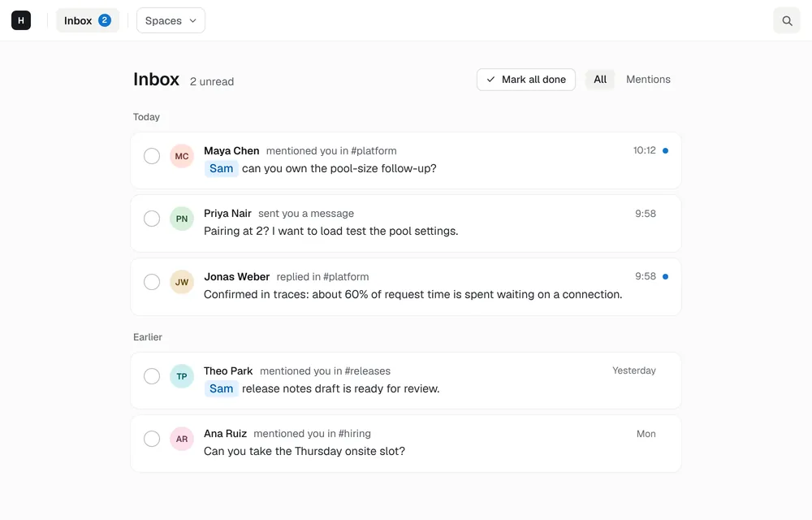This screenshot has height=520, width=812.
Task: Click the '2 unread' count label
Action: coord(212,81)
